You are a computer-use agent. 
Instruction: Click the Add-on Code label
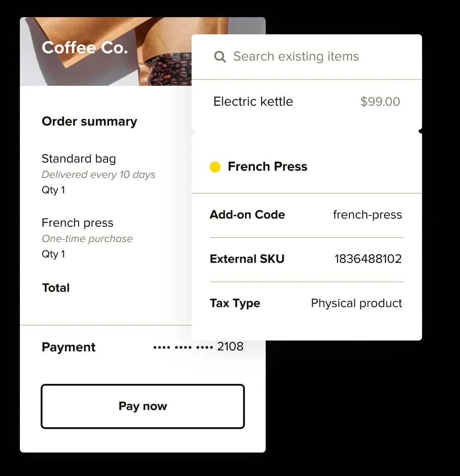[x=247, y=215]
